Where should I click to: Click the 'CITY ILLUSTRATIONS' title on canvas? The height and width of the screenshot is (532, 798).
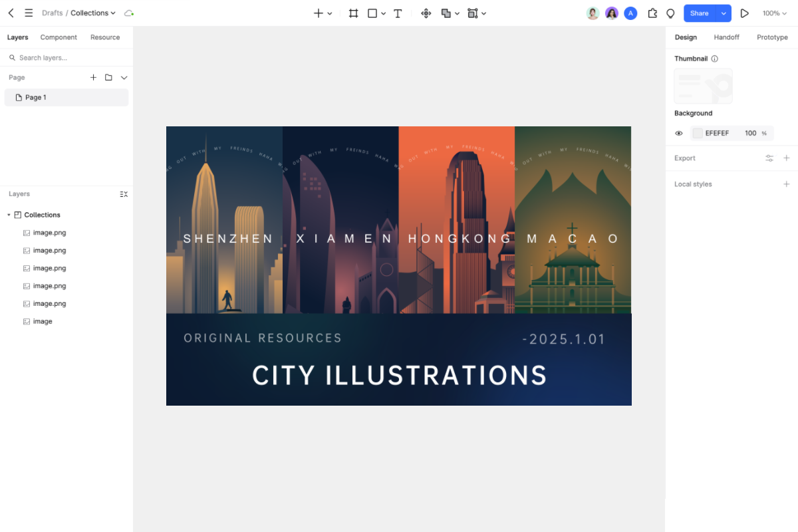click(399, 376)
